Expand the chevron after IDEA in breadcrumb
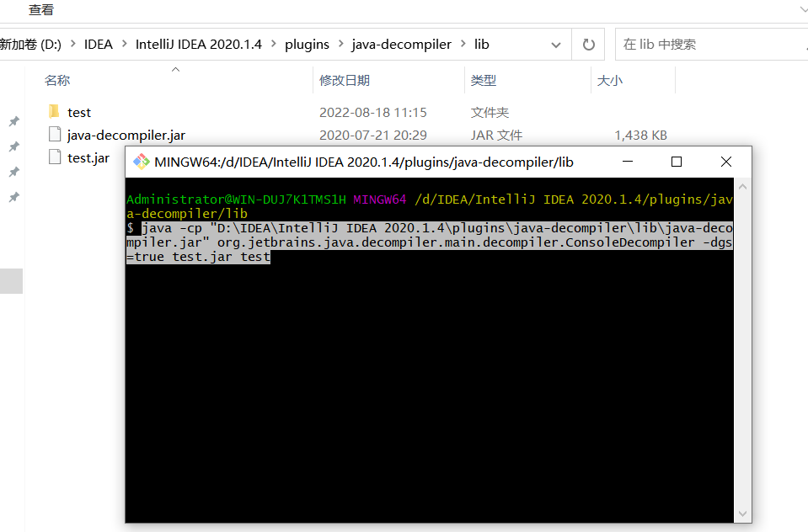 point(124,45)
